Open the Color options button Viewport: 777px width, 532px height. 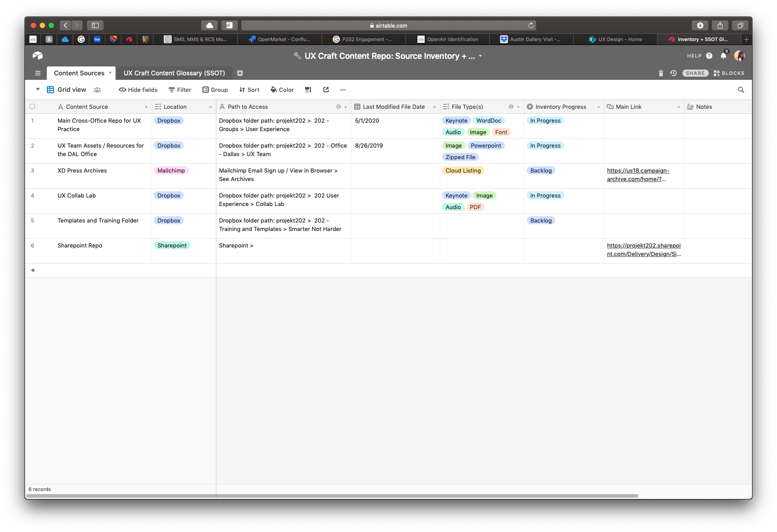click(x=282, y=90)
